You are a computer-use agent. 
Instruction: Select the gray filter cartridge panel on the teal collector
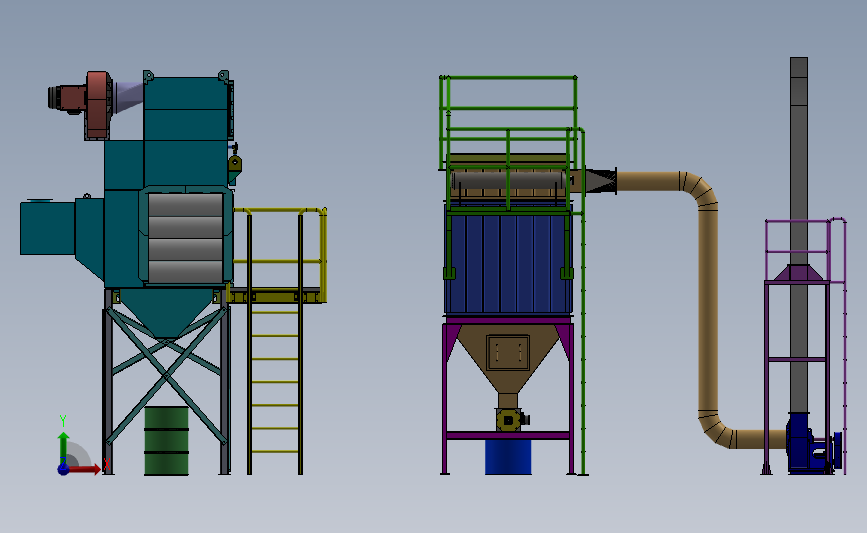coord(185,238)
